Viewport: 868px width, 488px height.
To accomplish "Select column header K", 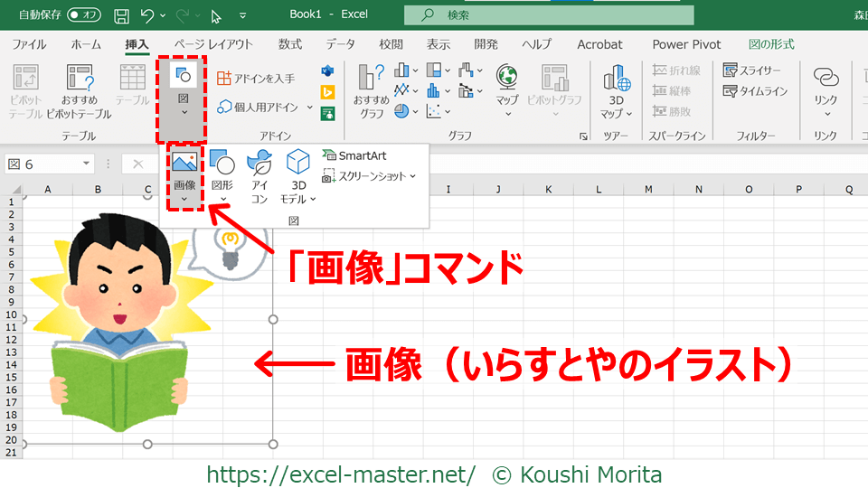I will pos(550,190).
